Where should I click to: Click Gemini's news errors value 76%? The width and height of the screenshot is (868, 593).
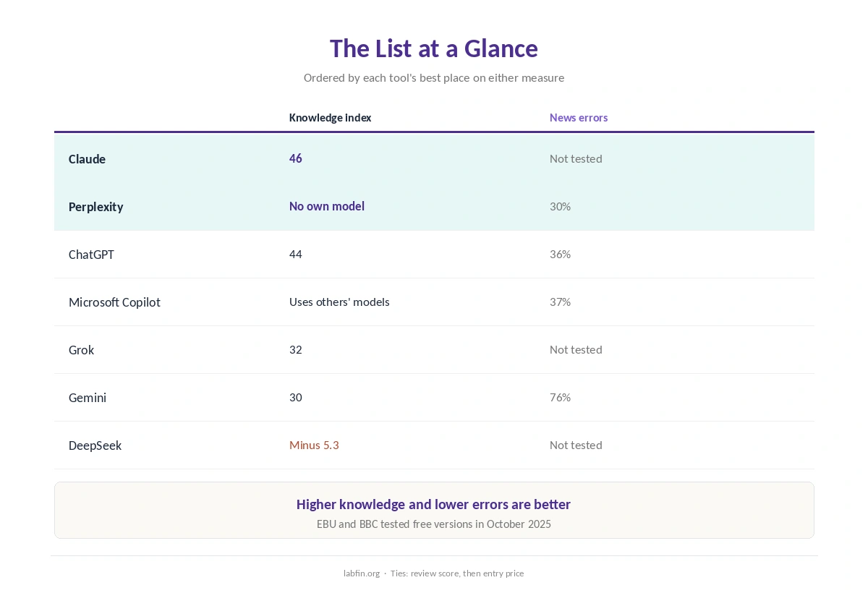(x=560, y=397)
